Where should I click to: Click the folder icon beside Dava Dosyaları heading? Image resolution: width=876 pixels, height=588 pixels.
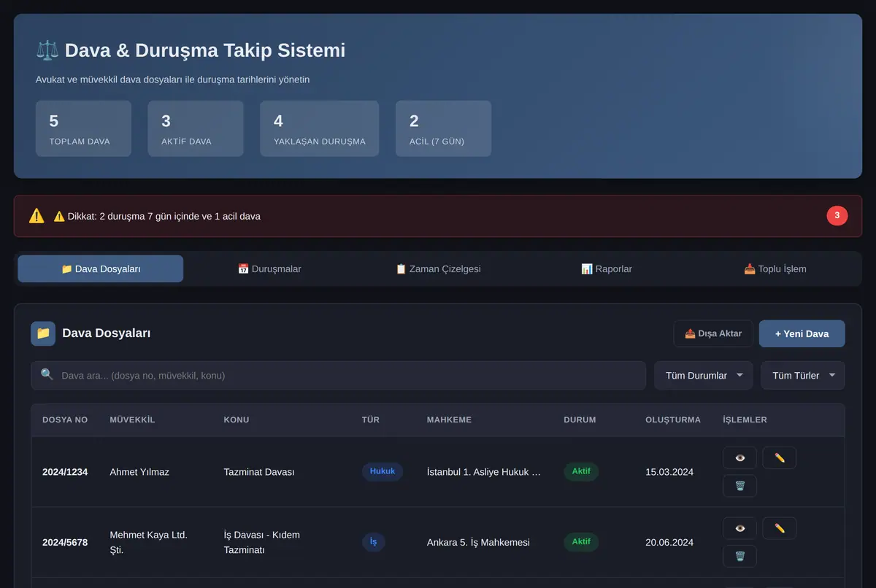tap(43, 333)
